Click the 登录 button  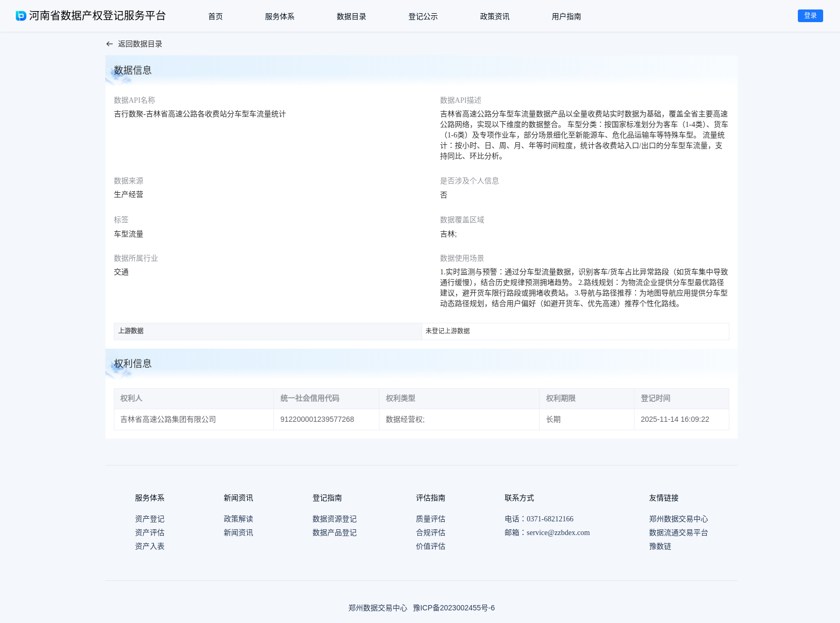pos(810,16)
